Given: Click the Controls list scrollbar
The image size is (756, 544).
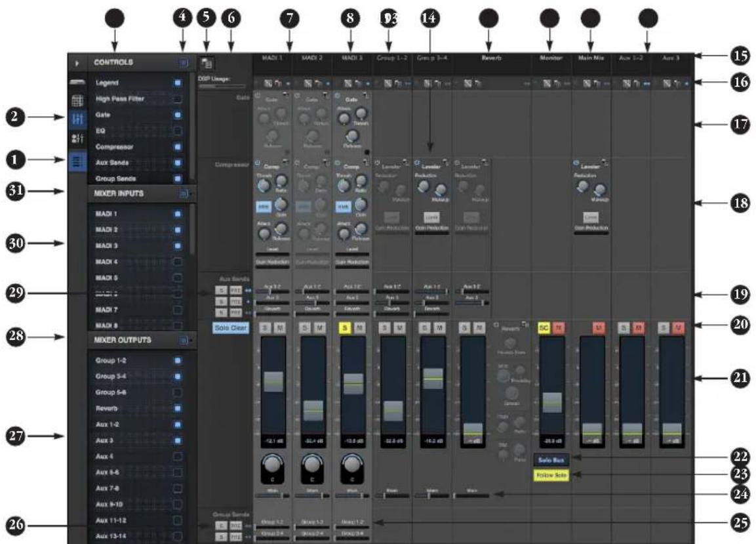Looking at the screenshot, I should pos(192,127).
